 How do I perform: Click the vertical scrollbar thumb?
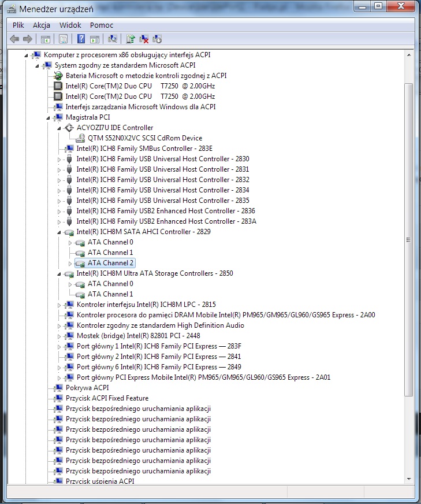(x=409, y=240)
